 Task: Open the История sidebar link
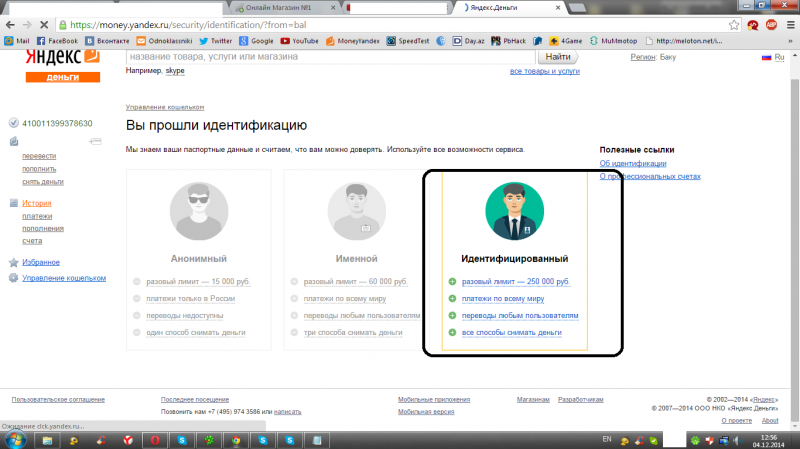[x=36, y=203]
